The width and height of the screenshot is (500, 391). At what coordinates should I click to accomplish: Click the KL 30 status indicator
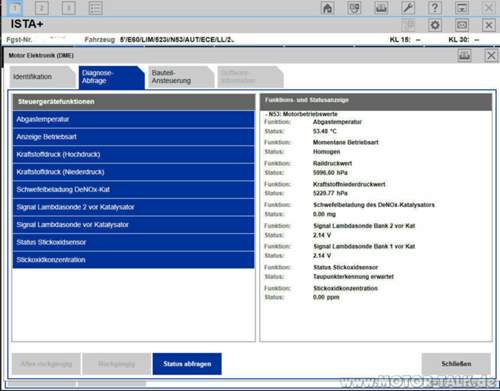point(464,40)
